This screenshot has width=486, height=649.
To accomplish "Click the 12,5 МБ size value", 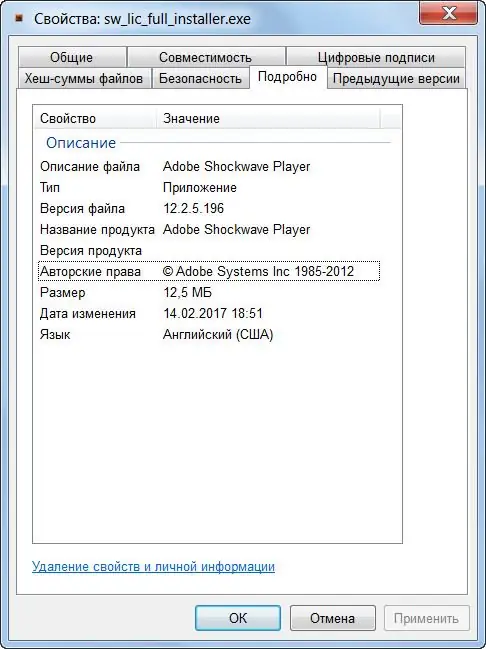I will [188, 293].
